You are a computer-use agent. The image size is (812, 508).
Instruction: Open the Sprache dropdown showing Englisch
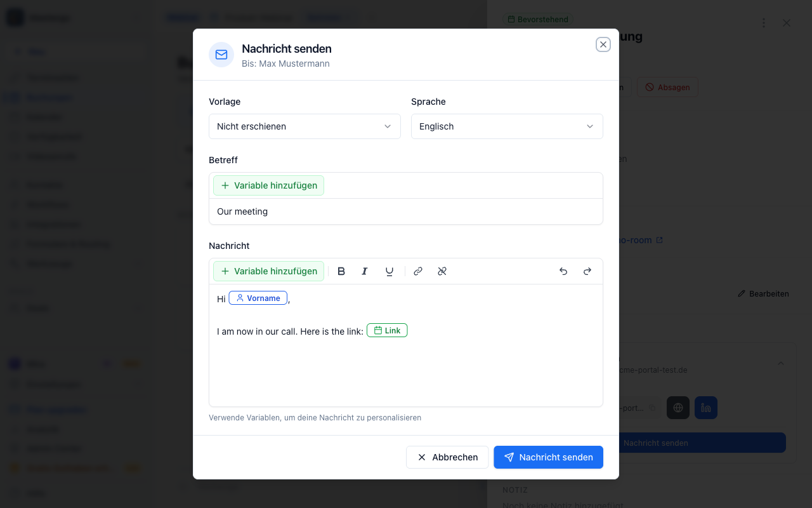pyautogui.click(x=507, y=126)
